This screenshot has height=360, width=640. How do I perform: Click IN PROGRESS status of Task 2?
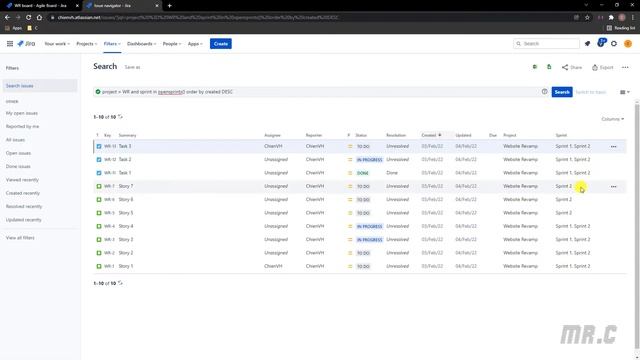click(x=369, y=160)
